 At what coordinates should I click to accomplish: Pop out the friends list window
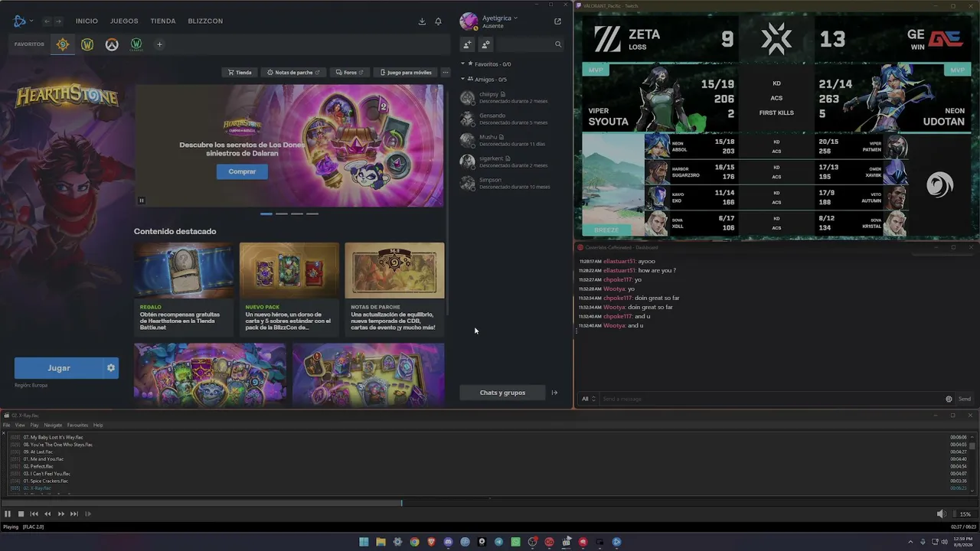tap(557, 21)
